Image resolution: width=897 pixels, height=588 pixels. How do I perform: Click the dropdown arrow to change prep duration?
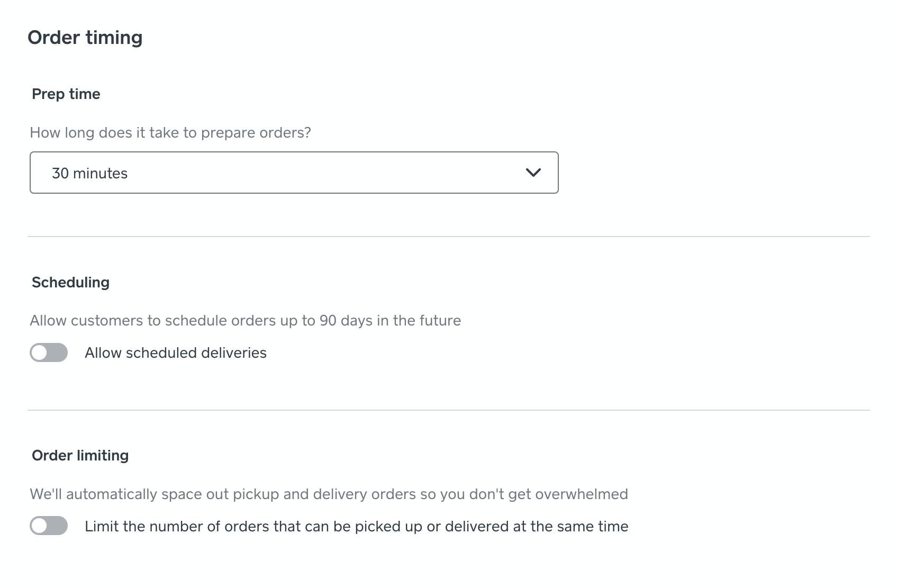coord(534,173)
